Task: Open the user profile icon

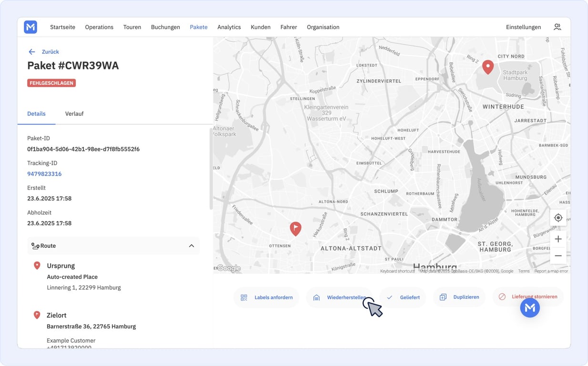Action: [x=557, y=27]
